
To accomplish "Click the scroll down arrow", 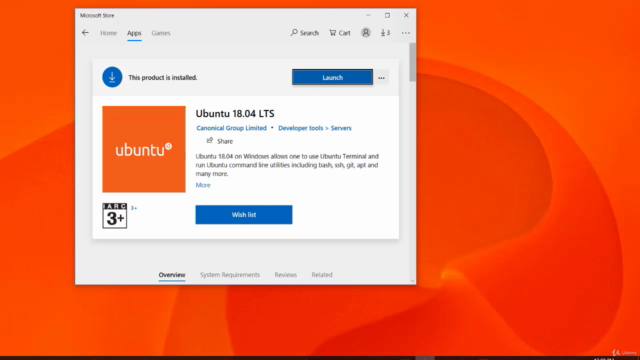I will pyautogui.click(x=413, y=281).
